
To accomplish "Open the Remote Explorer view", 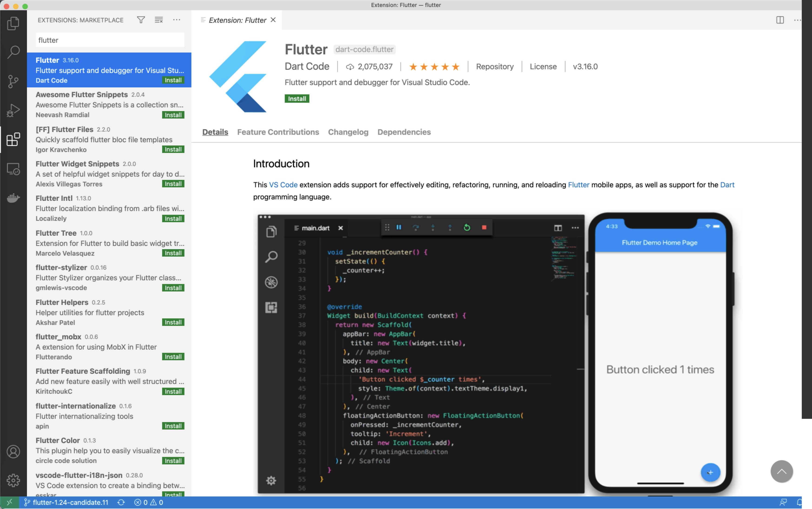I will tap(13, 169).
